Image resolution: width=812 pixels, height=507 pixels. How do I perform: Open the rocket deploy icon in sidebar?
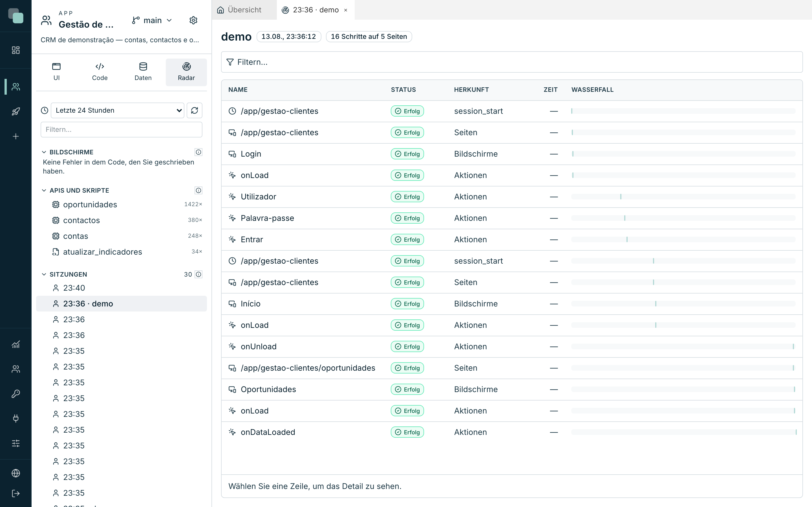click(x=16, y=111)
